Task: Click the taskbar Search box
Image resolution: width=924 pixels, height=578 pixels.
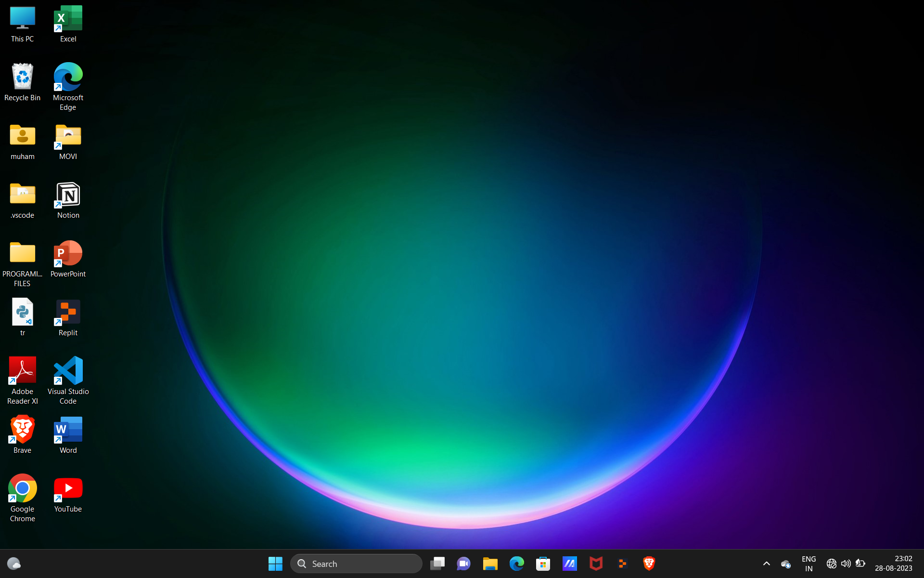Action: (x=356, y=564)
